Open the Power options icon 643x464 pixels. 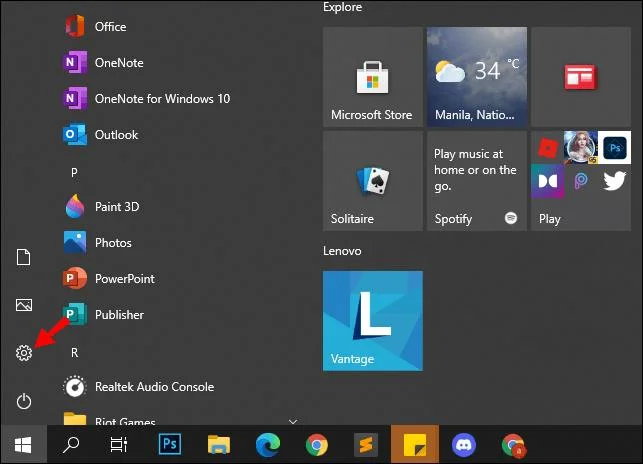(x=24, y=401)
